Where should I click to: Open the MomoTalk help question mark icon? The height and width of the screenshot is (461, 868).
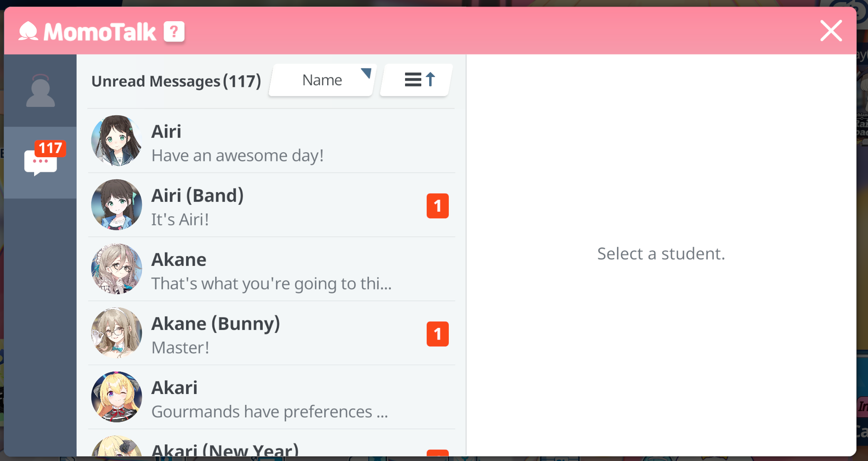[174, 32]
